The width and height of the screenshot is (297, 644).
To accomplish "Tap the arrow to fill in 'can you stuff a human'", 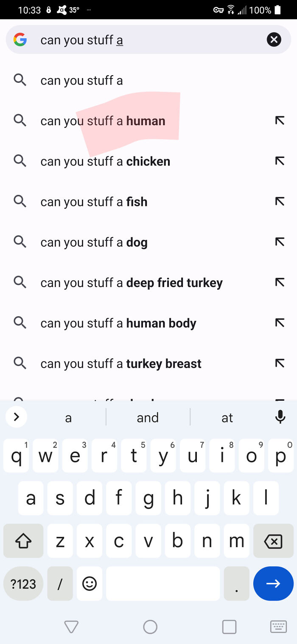I will [279, 121].
